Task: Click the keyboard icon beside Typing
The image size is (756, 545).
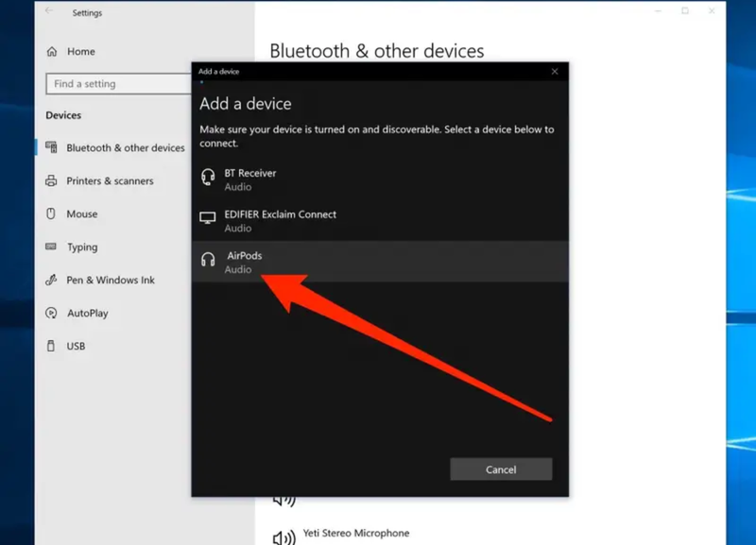Action: tap(51, 247)
